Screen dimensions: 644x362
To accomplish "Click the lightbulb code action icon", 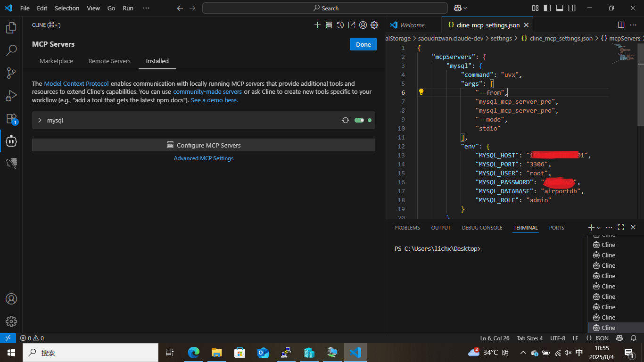I will pyautogui.click(x=421, y=92).
